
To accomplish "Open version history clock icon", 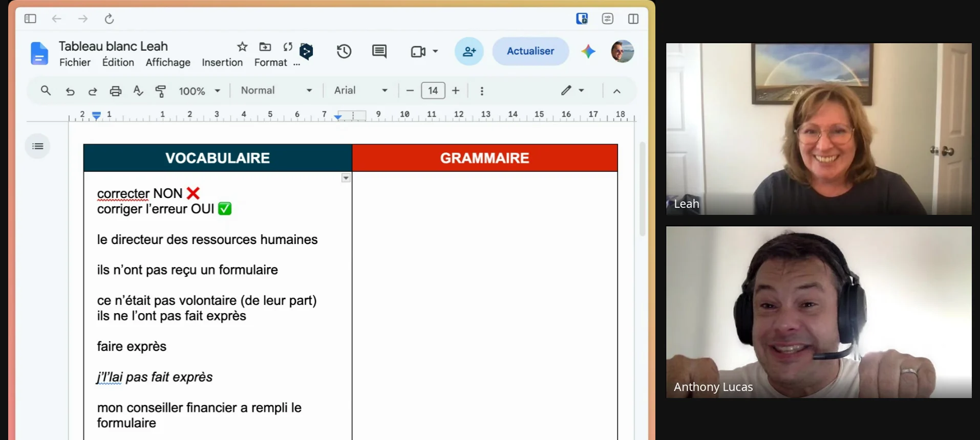I will 344,51.
